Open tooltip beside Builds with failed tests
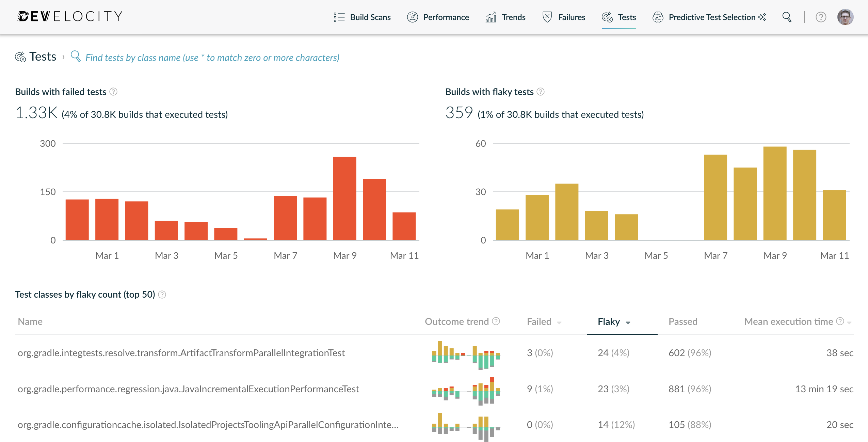 114,91
